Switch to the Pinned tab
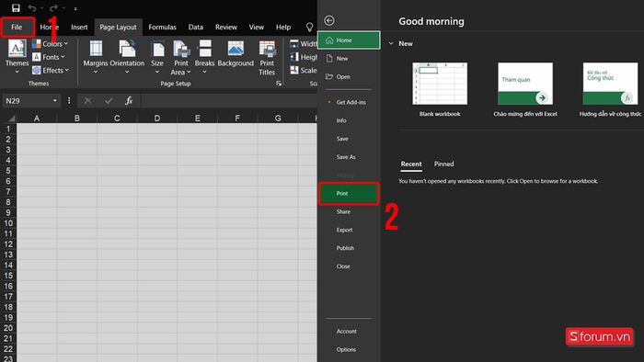Screen dimensions: 644x362 coord(444,164)
